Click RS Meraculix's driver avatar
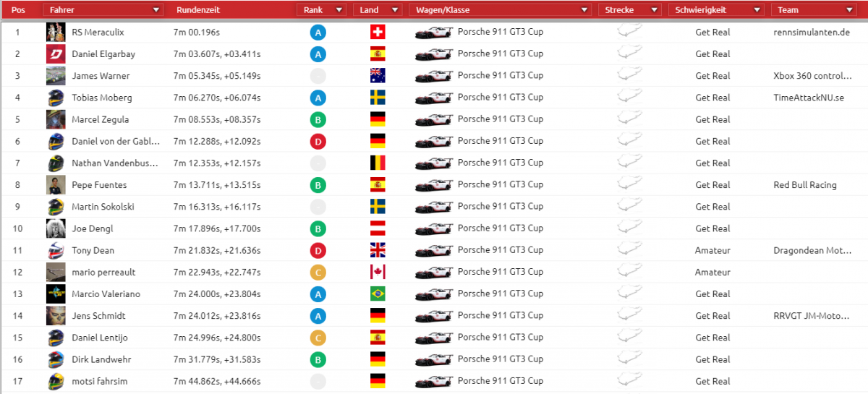 56,33
